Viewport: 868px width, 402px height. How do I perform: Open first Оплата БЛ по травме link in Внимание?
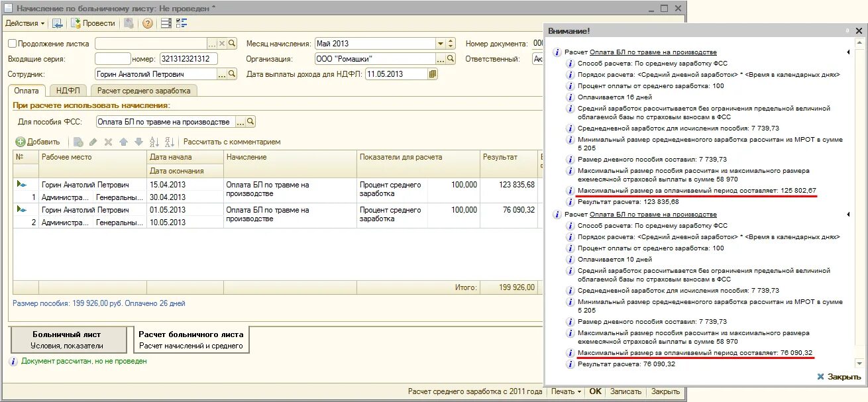coord(653,52)
